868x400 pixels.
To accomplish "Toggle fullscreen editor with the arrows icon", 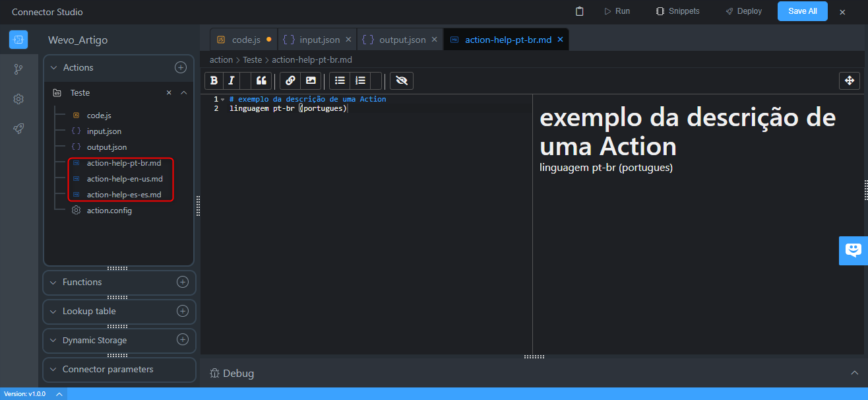I will (849, 81).
